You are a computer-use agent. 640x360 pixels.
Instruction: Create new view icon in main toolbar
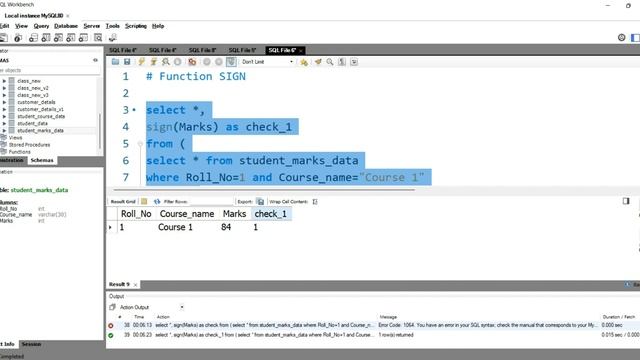(58, 38)
